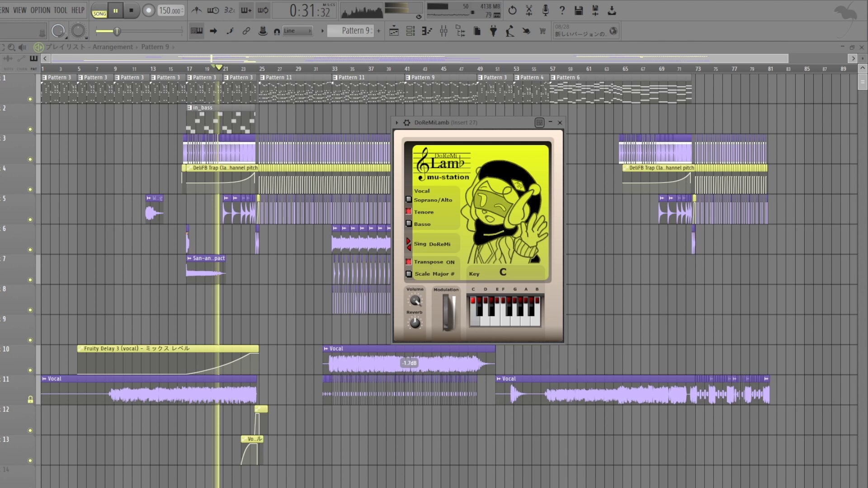
Task: Open the project picker icon
Action: tap(477, 31)
